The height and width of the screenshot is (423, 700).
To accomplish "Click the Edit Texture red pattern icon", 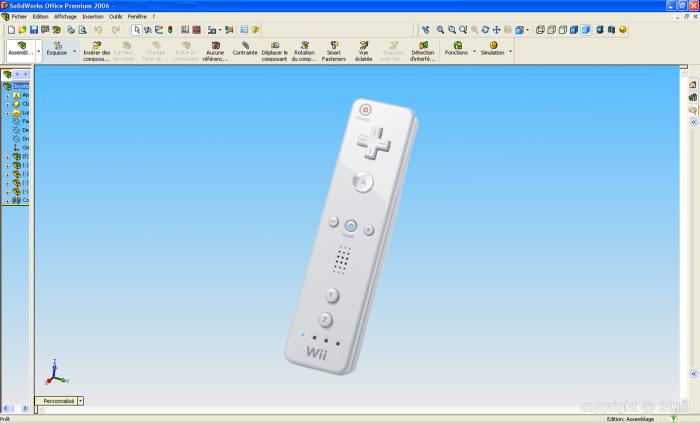I will point(196,30).
